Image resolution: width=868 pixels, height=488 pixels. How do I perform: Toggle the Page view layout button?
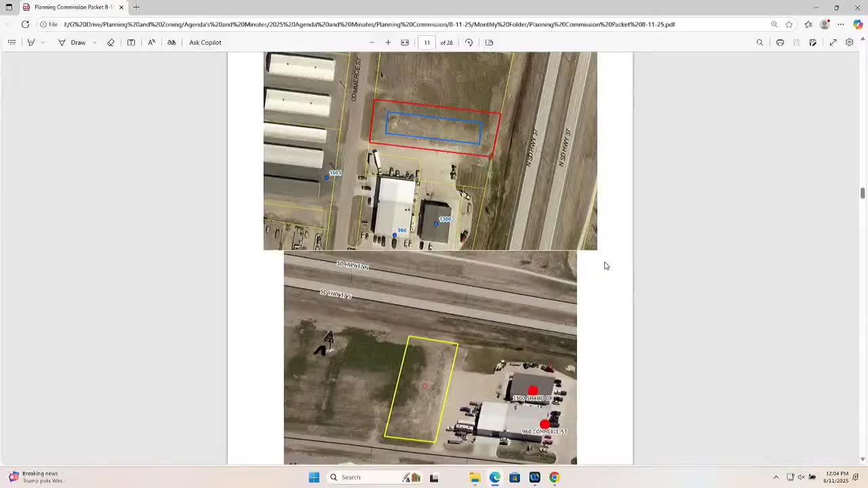[x=489, y=42]
